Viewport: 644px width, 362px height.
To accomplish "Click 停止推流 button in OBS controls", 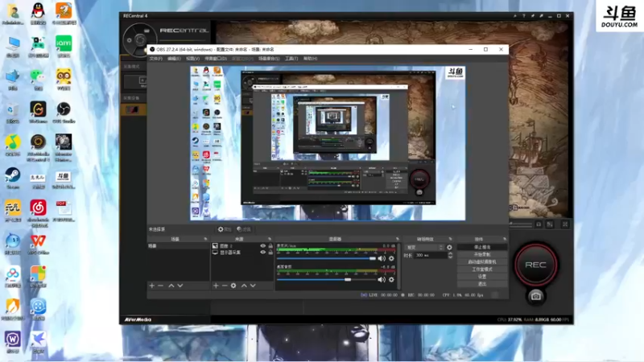I will point(482,247).
